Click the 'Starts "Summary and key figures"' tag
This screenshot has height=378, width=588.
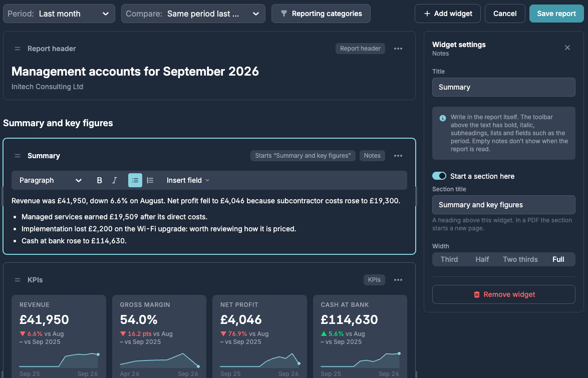(303, 156)
